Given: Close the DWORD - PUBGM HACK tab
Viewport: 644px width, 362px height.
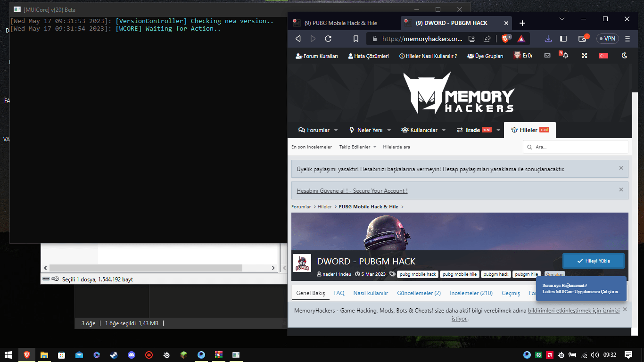Looking at the screenshot, I should [x=506, y=23].
